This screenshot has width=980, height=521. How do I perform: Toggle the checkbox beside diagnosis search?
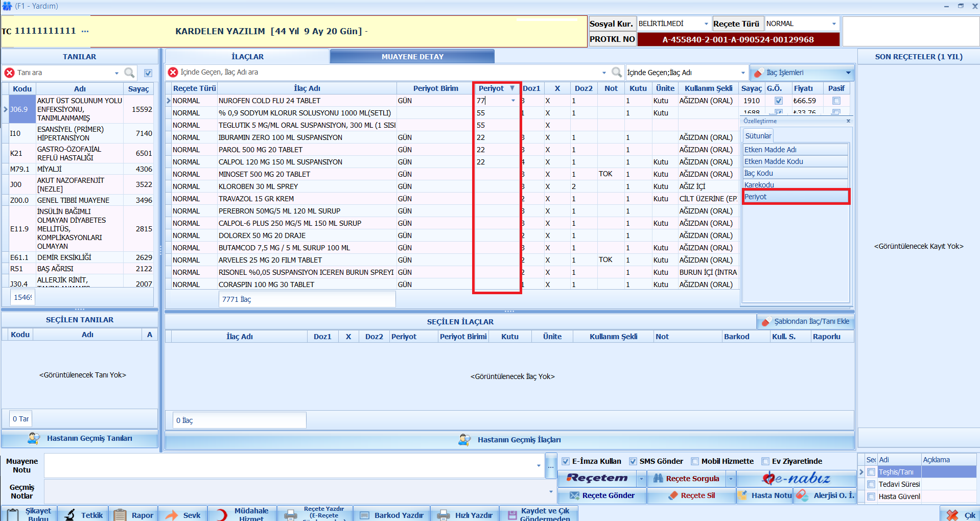148,73
